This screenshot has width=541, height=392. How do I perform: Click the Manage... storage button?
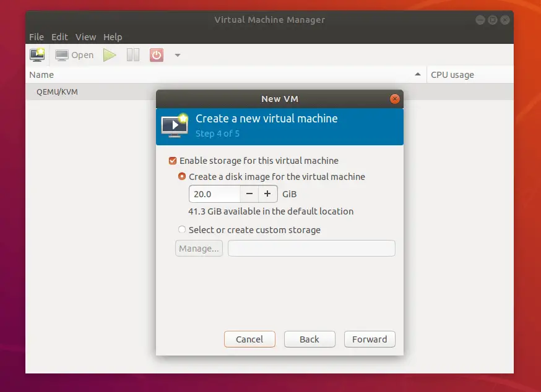[199, 248]
